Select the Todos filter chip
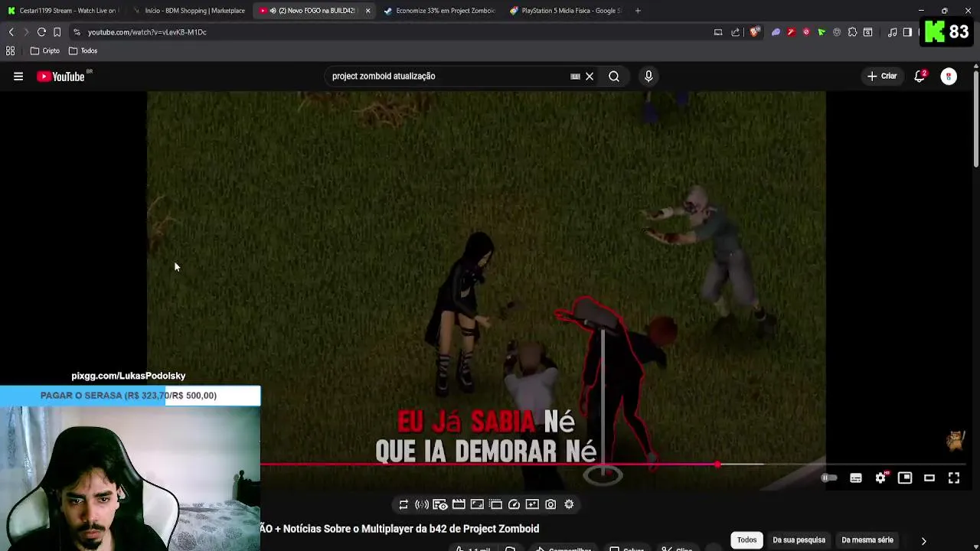 click(x=746, y=540)
